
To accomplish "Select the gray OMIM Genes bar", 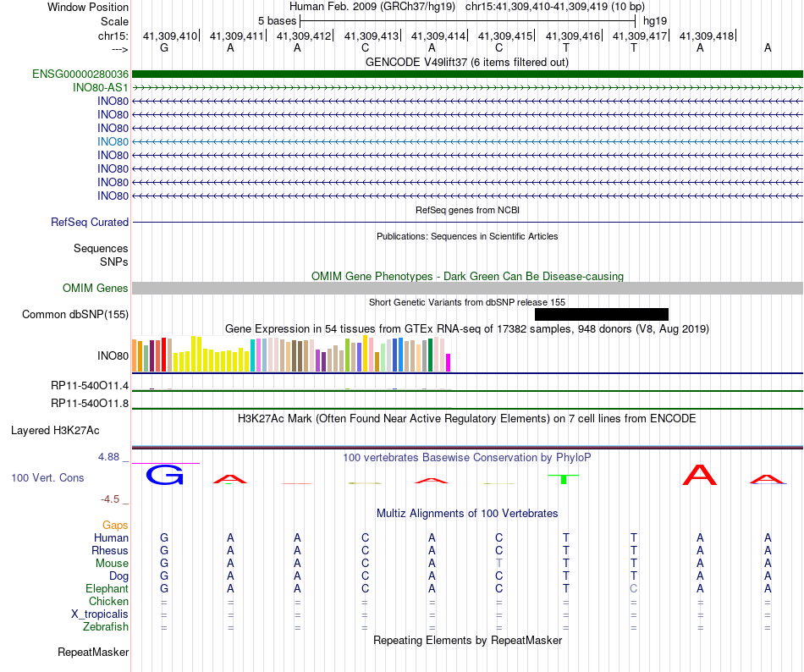I will tap(467, 288).
